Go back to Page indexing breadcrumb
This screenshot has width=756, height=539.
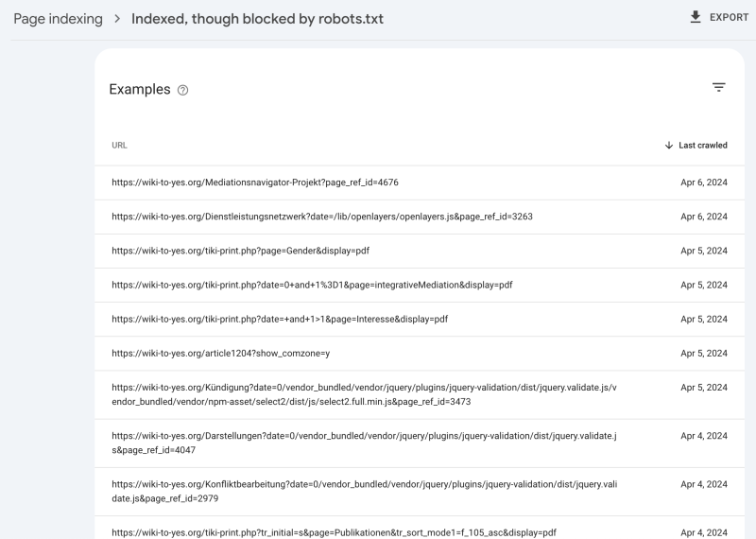point(58,19)
